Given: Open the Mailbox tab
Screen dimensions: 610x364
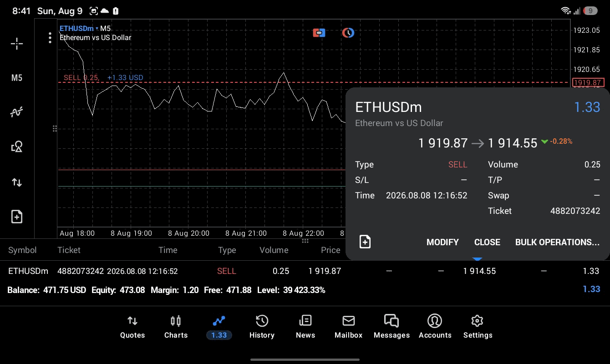Looking at the screenshot, I should pyautogui.click(x=349, y=327).
